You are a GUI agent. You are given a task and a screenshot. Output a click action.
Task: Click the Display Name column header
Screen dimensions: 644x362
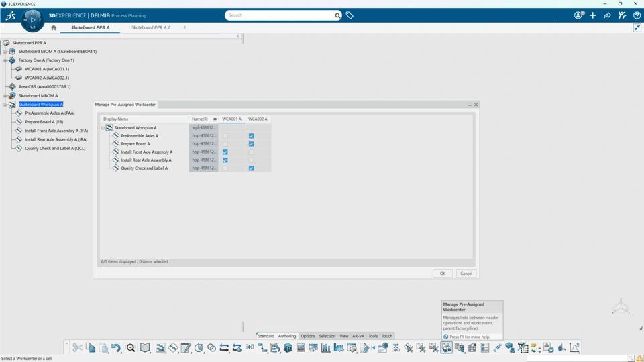145,119
